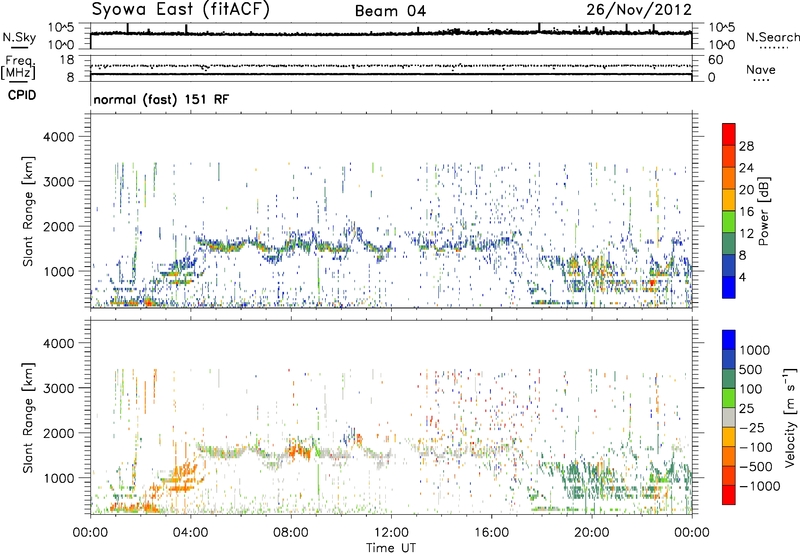Click the 8 tick on power scale
Image resolution: width=800 pixels, height=554 pixels.
742,256
